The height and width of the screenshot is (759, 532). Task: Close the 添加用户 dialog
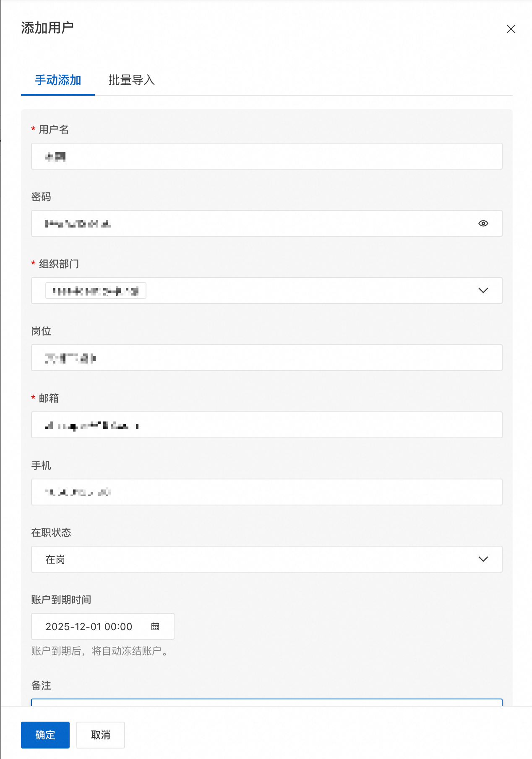point(511,29)
